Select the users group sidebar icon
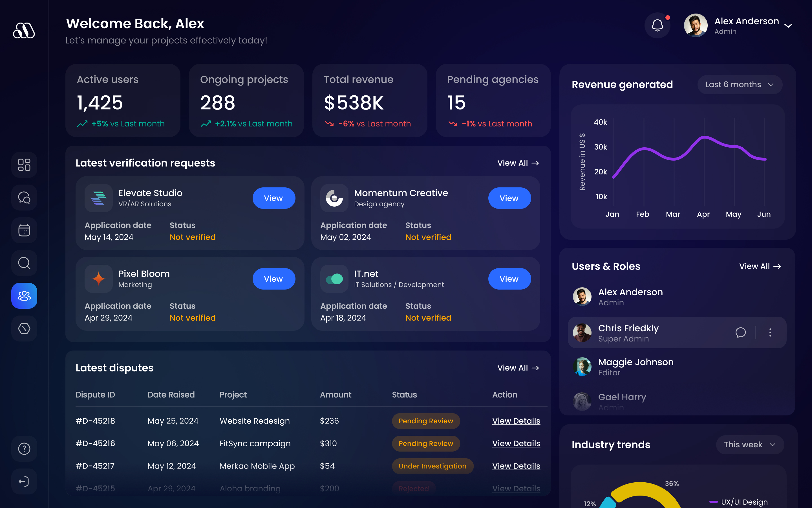 (x=24, y=296)
